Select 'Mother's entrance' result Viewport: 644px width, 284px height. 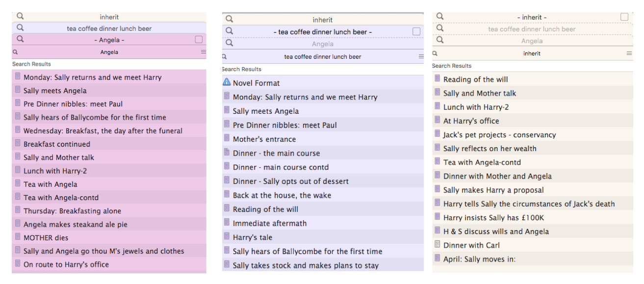pyautogui.click(x=323, y=139)
